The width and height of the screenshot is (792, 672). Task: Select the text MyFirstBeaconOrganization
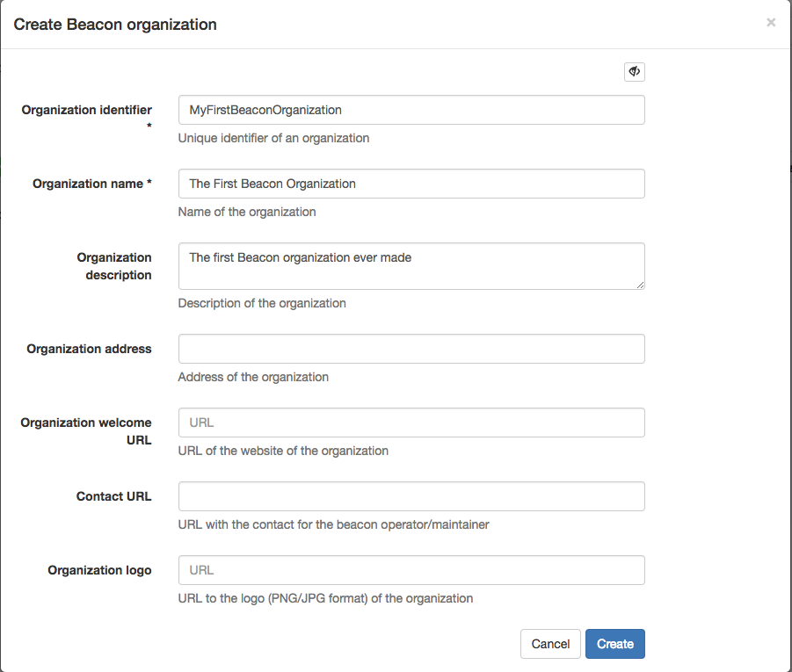point(264,110)
